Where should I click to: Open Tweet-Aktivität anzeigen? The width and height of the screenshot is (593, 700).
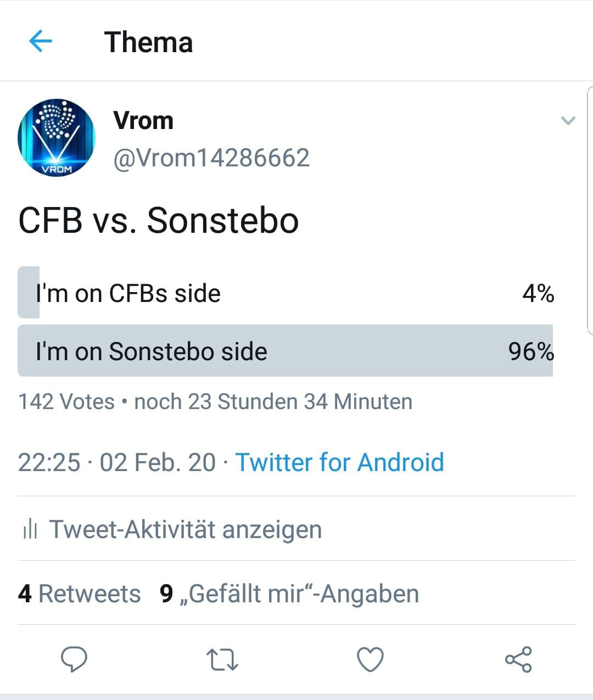[x=186, y=530]
